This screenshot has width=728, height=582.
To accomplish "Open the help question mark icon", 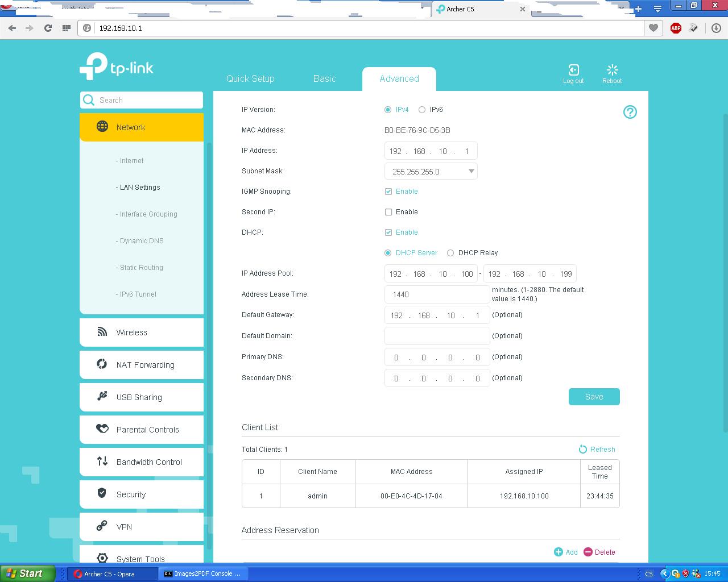I will [x=630, y=112].
